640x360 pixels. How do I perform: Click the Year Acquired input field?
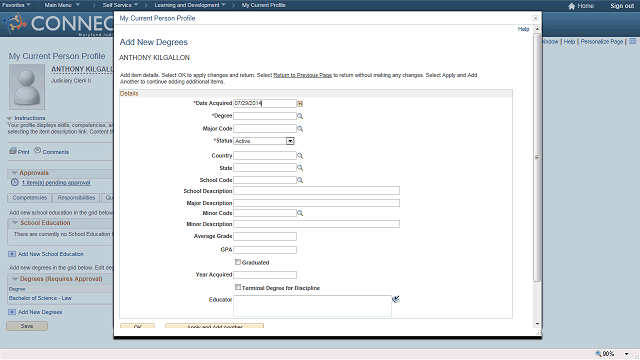coord(264,275)
